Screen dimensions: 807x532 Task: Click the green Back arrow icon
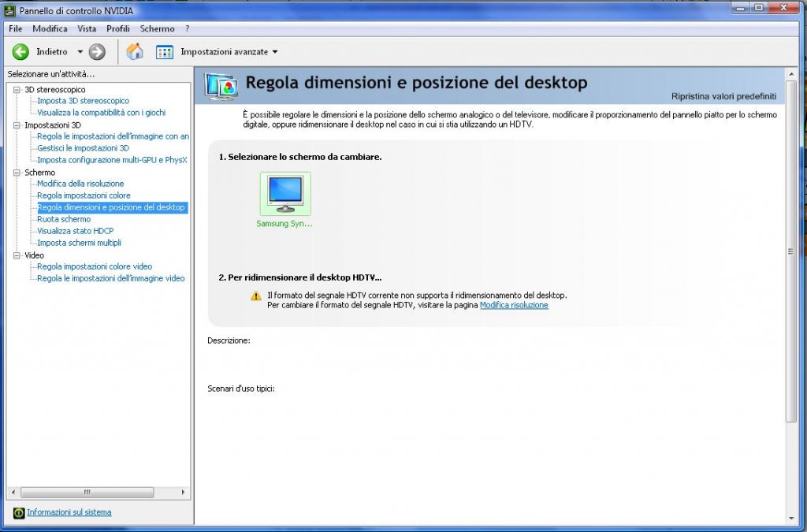pyautogui.click(x=20, y=52)
